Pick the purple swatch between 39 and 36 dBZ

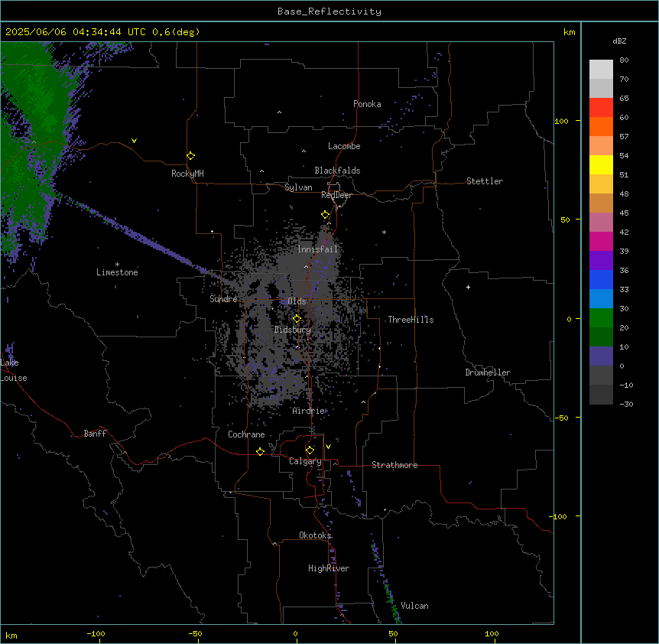(601, 261)
